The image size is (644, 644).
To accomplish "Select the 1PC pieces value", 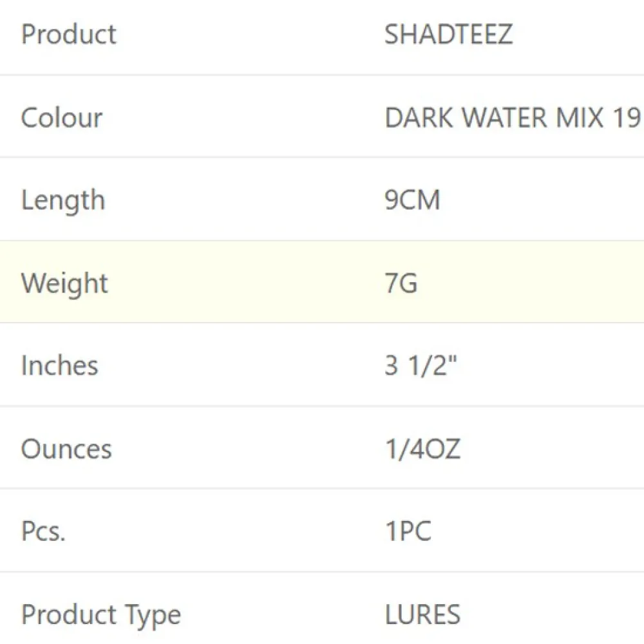I will pos(408,532).
